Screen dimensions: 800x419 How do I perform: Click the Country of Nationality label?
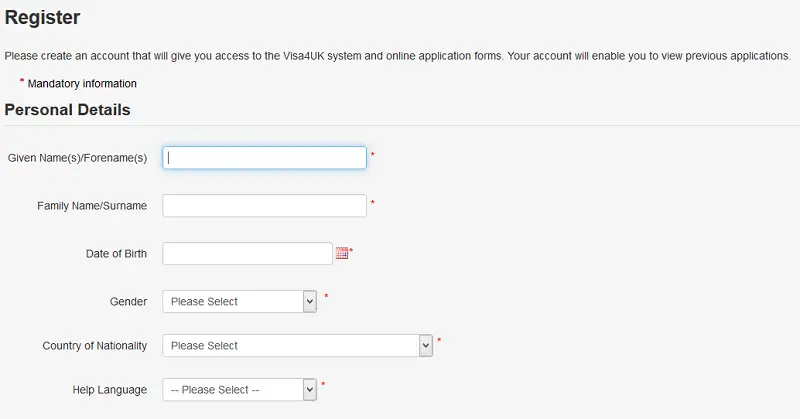(x=94, y=346)
